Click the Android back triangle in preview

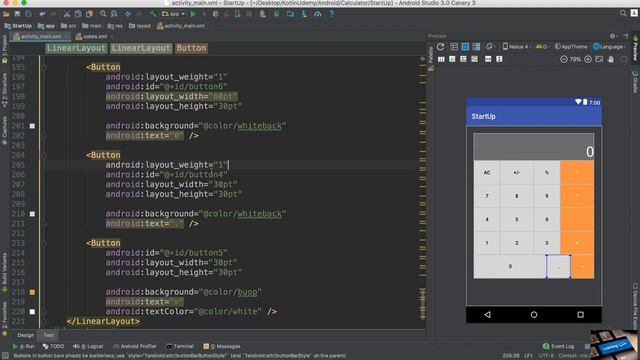(x=487, y=315)
